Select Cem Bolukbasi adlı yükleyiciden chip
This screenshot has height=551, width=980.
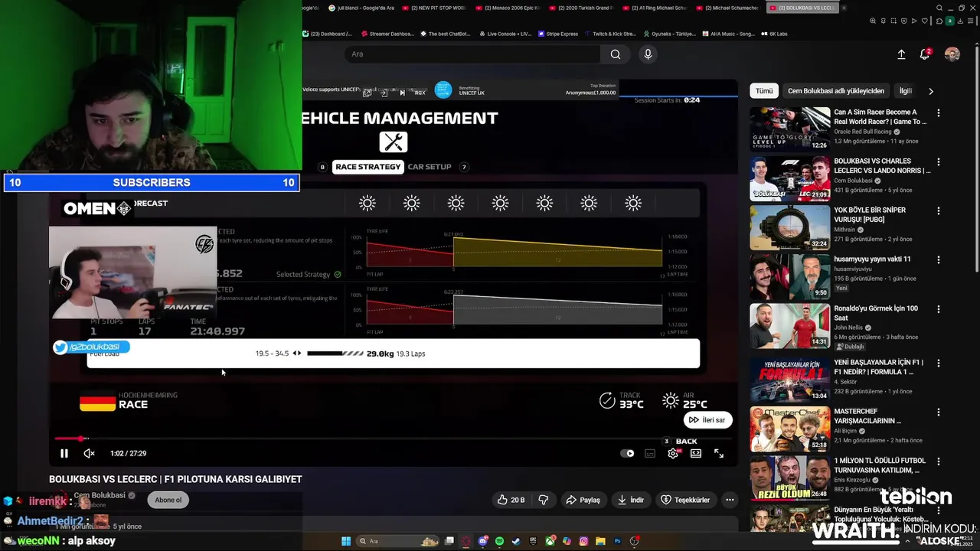point(836,90)
